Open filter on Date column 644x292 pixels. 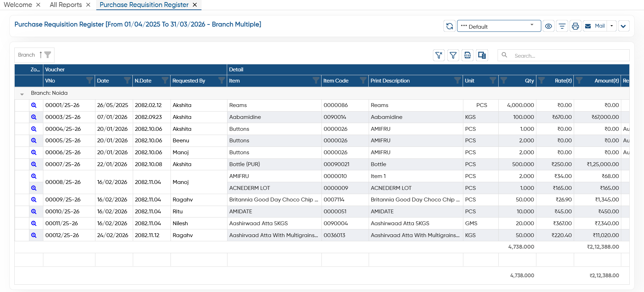[x=127, y=81]
